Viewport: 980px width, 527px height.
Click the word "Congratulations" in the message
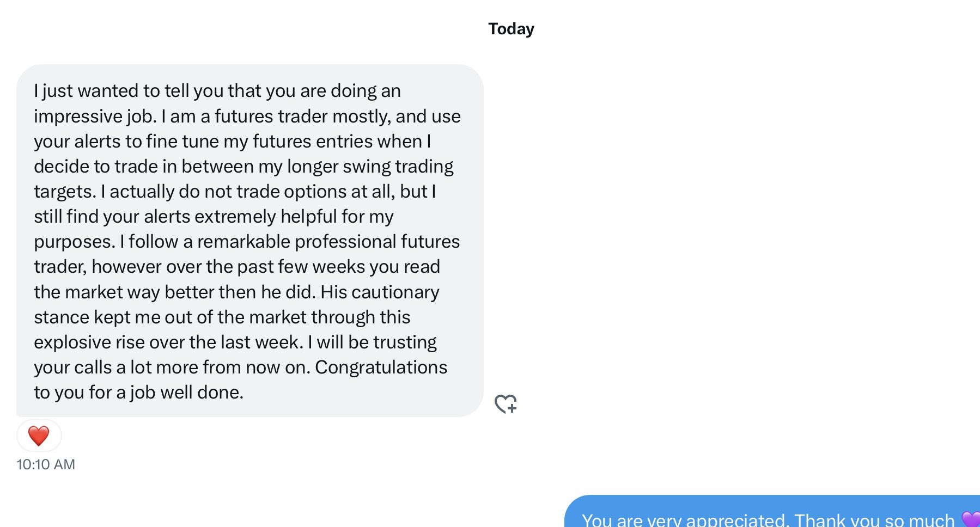pyautogui.click(x=381, y=367)
